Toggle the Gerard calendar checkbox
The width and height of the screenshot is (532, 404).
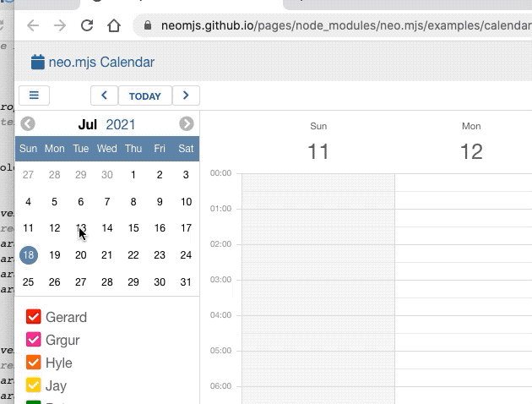pos(33,317)
